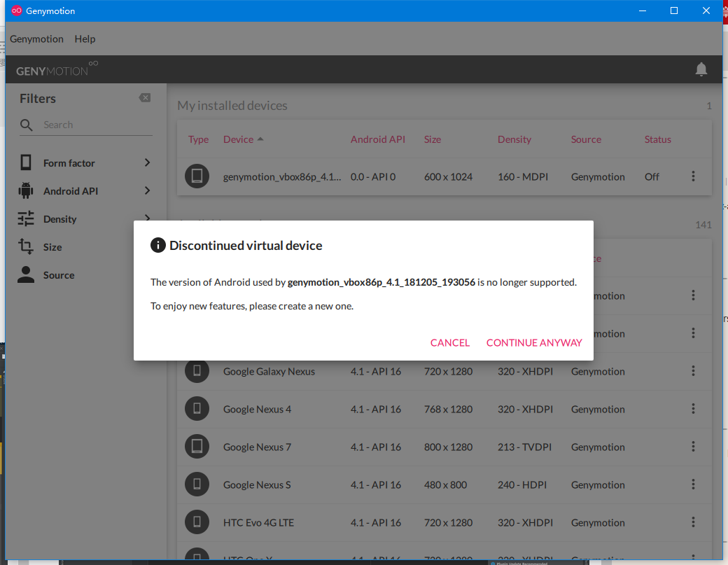Viewport: 728px width, 565px height.
Task: Click the Google Nexus 7 tablet icon
Action: click(x=197, y=446)
